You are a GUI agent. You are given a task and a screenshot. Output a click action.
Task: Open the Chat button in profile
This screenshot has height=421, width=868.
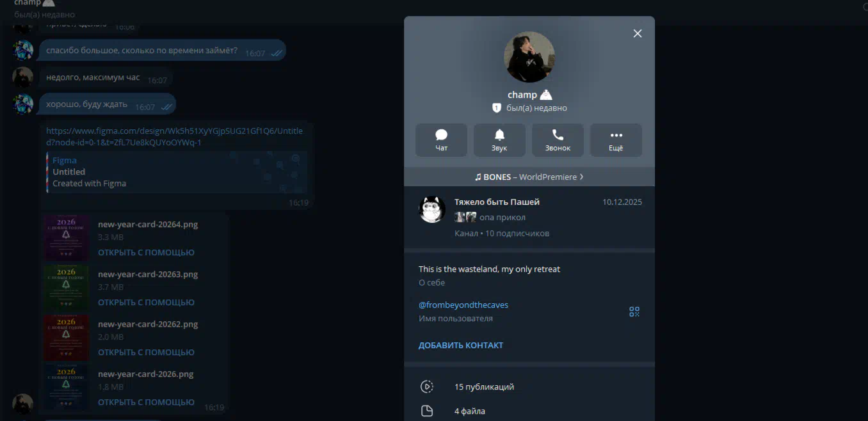[441, 140]
